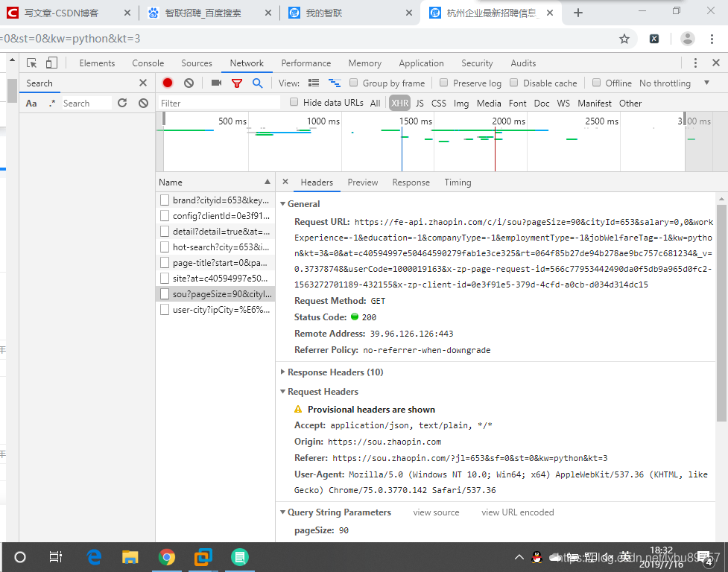Open a new browser tab
The width and height of the screenshot is (728, 572).
pos(578,13)
